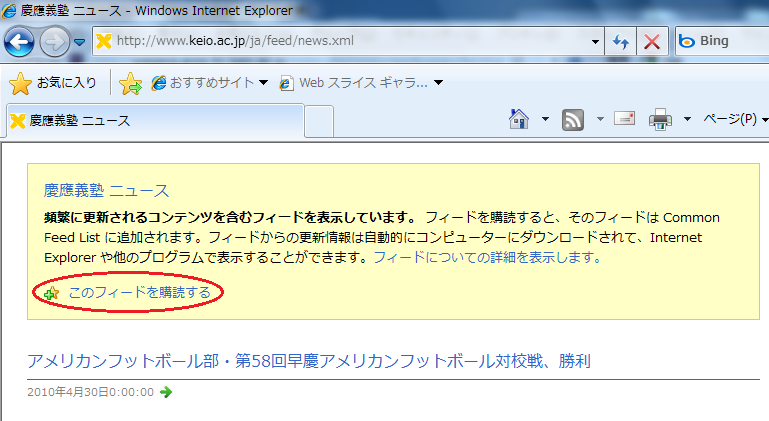Click the site favicon in address bar

click(104, 41)
